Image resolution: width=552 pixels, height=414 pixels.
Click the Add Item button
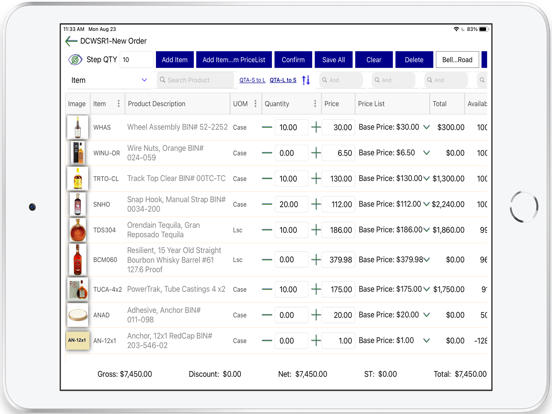[x=175, y=59]
